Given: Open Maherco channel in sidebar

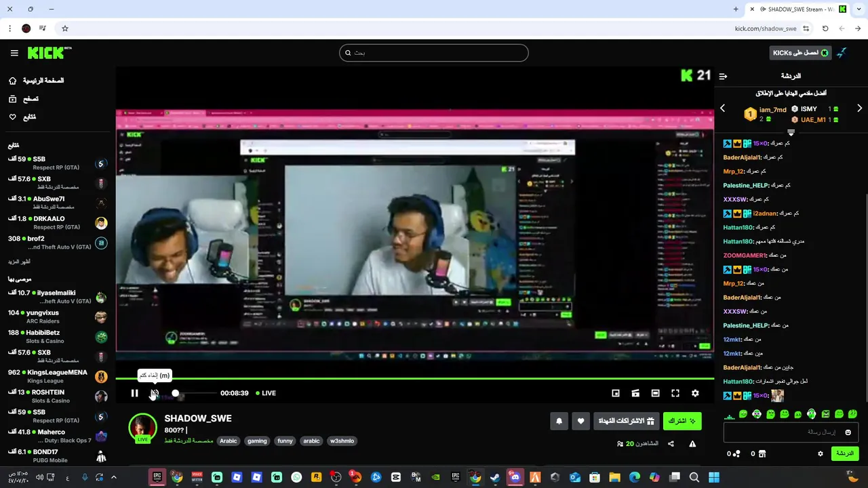Looking at the screenshot, I should point(58,436).
